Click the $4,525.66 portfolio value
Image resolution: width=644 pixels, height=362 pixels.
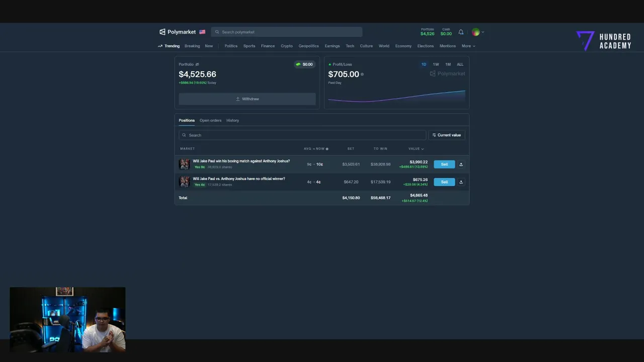[x=197, y=74]
